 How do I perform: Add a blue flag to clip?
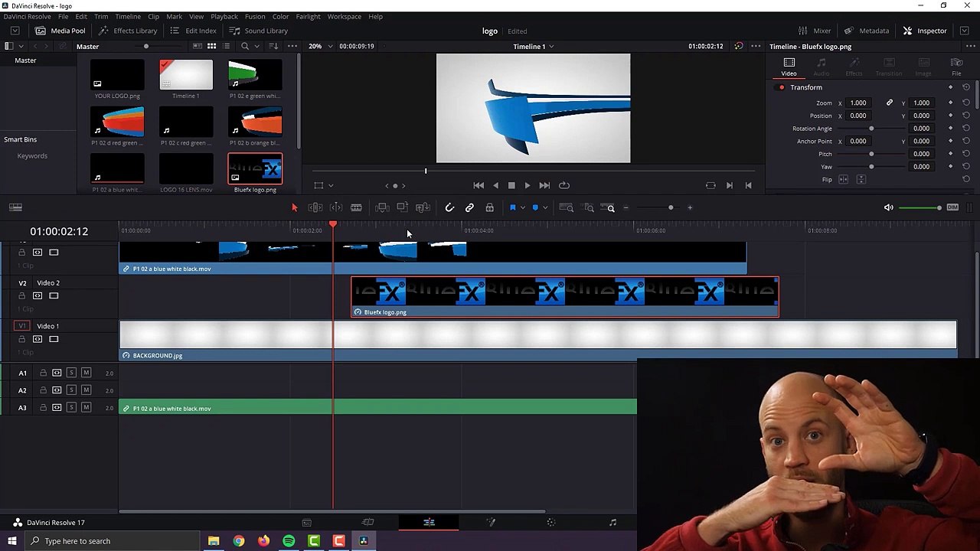click(512, 207)
